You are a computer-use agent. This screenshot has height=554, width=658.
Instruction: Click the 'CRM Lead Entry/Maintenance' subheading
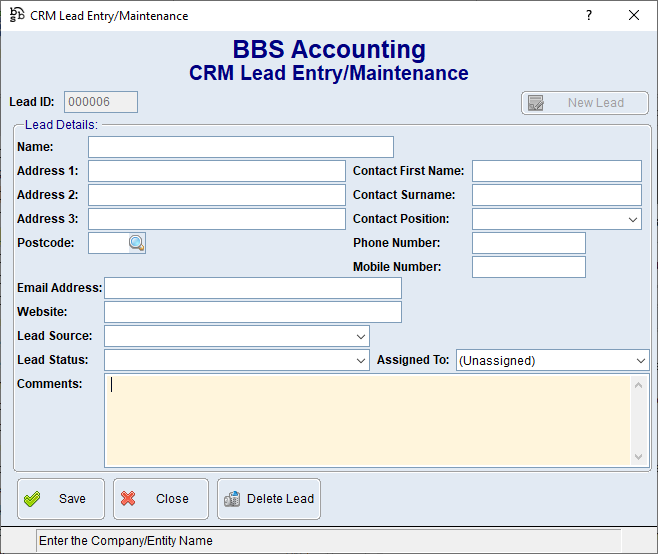click(x=329, y=73)
